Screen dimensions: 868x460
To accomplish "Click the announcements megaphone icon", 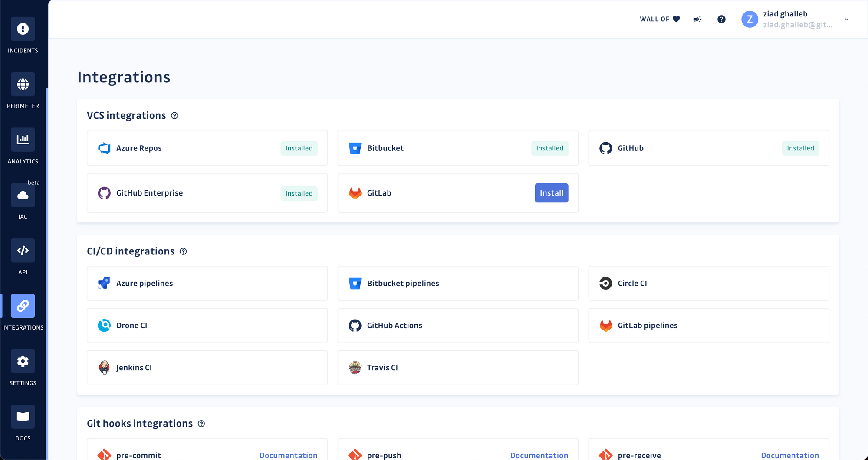I will 697,19.
